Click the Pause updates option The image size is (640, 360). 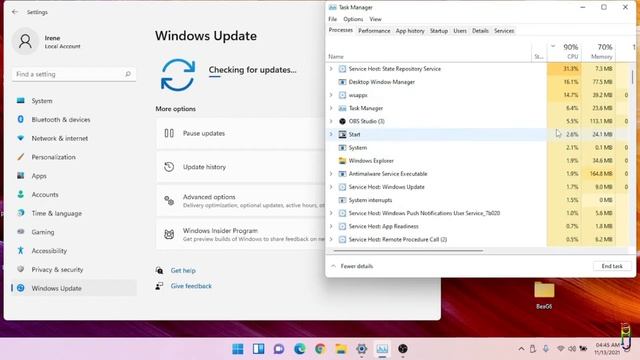coord(241,133)
